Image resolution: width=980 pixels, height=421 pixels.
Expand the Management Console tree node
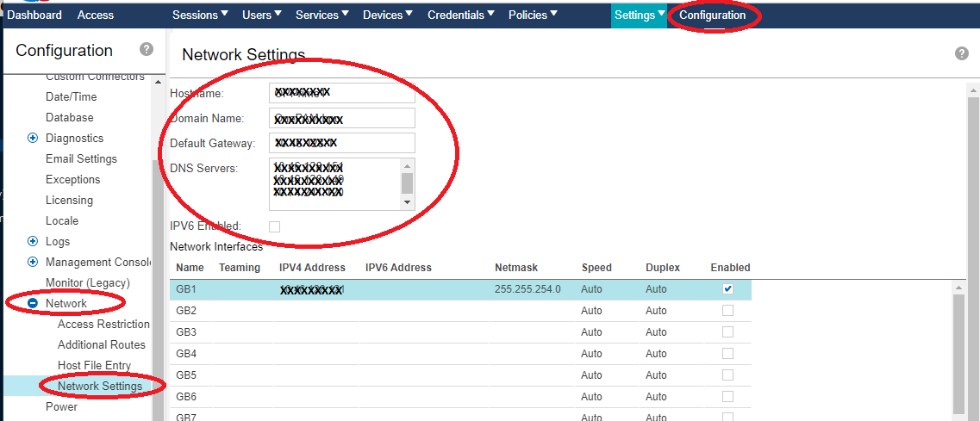coord(33,262)
